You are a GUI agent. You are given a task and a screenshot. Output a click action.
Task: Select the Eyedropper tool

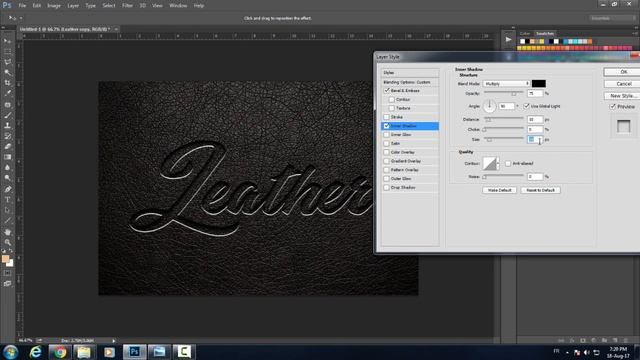coord(7,93)
